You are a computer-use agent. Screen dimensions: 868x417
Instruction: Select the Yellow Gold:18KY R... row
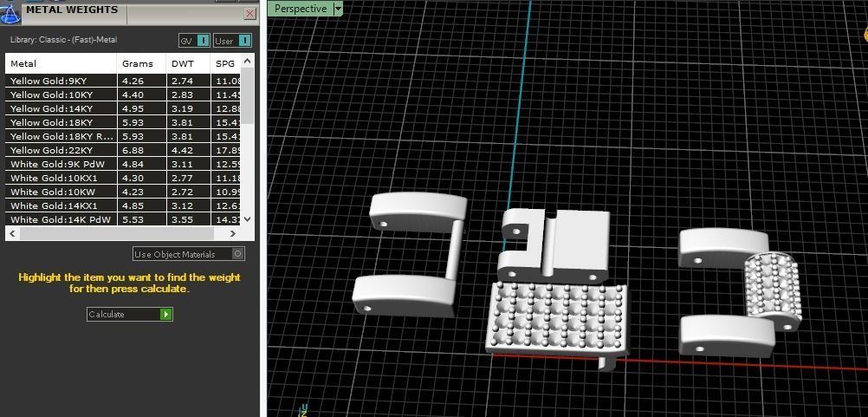click(123, 136)
